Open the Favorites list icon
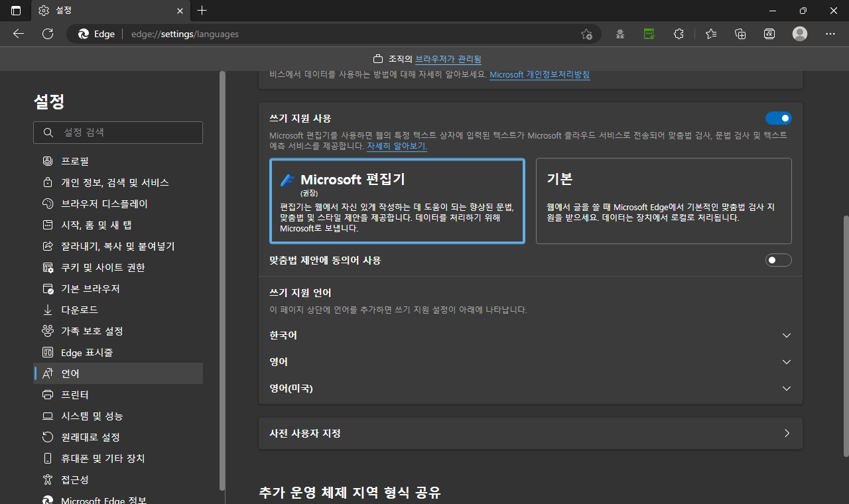 pos(711,34)
